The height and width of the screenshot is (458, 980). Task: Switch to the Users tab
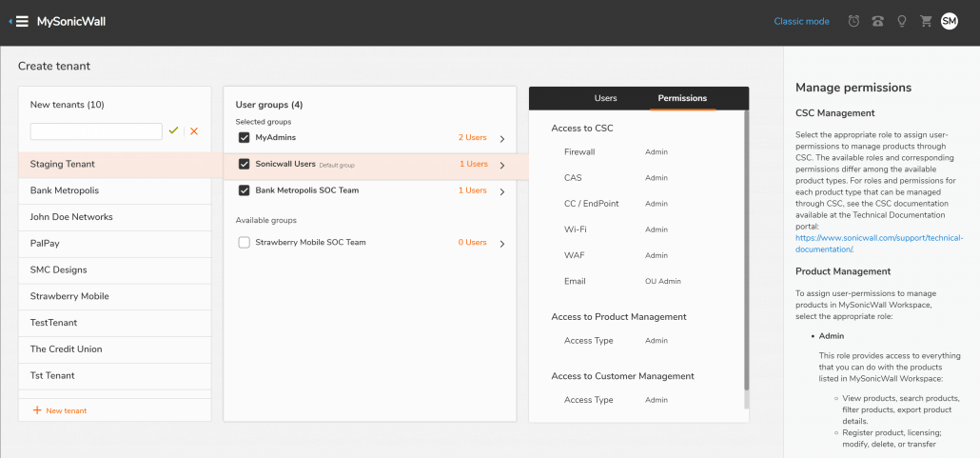point(605,98)
